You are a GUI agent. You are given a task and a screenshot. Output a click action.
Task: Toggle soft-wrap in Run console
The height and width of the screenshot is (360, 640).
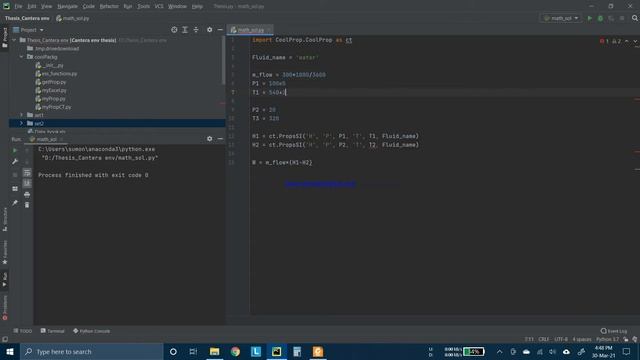pos(27,173)
